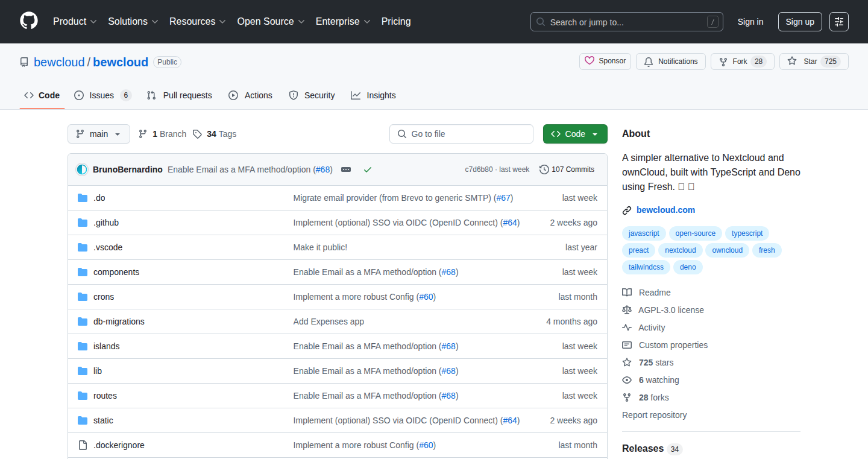This screenshot has height=459, width=868.
Task: Click the .dockerignore file icon
Action: click(83, 445)
